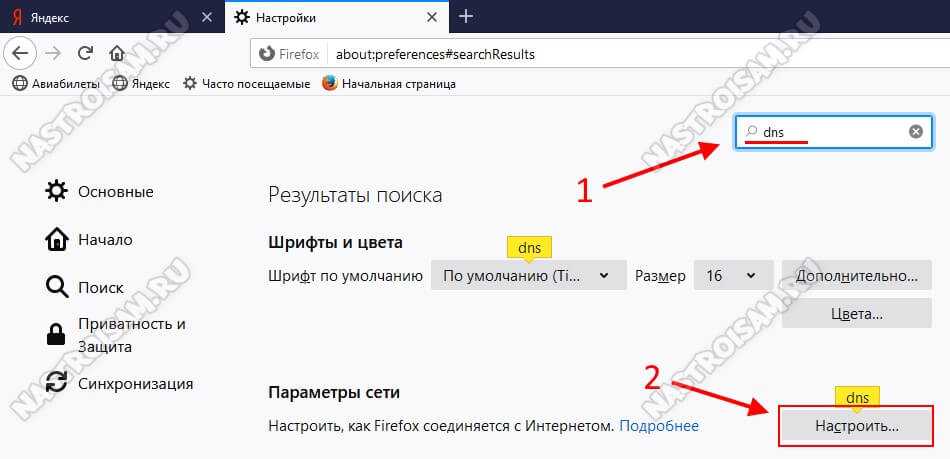Viewport: 950px width, 459px height.
Task: Clear the dns search field
Action: tap(915, 132)
